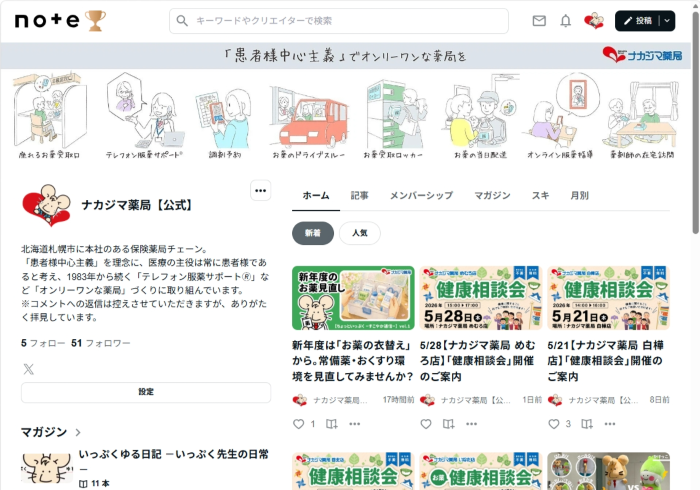The width and height of the screenshot is (700, 490).
Task: Open the account avatar menu in the header
Action: (x=594, y=21)
